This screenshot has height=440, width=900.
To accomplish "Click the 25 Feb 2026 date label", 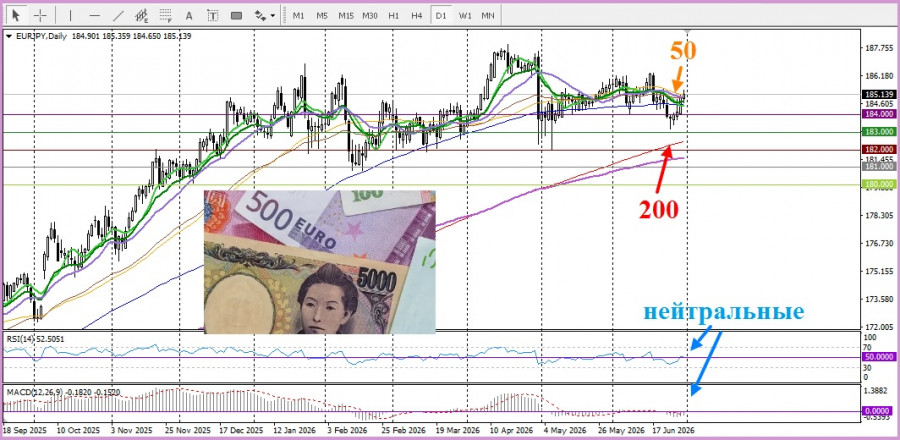I will click(x=402, y=429).
